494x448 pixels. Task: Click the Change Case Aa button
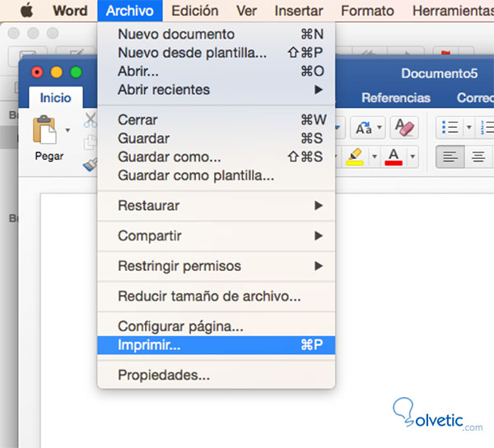364,128
